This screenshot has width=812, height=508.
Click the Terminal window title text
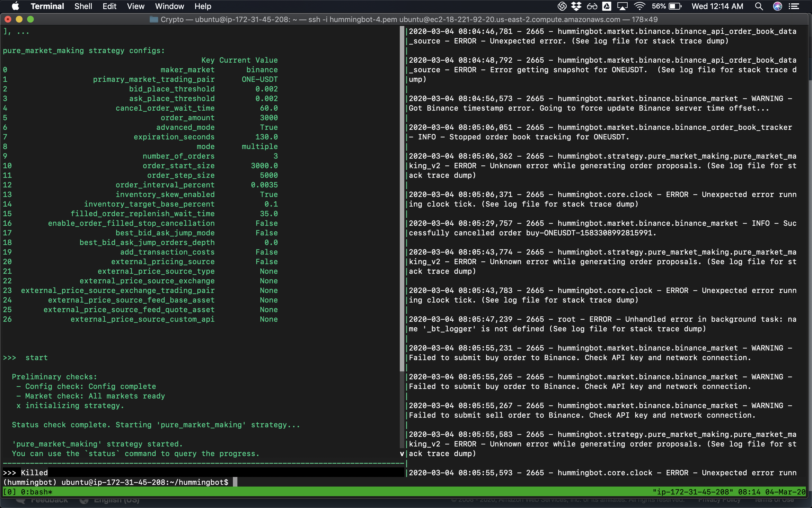pyautogui.click(x=409, y=19)
